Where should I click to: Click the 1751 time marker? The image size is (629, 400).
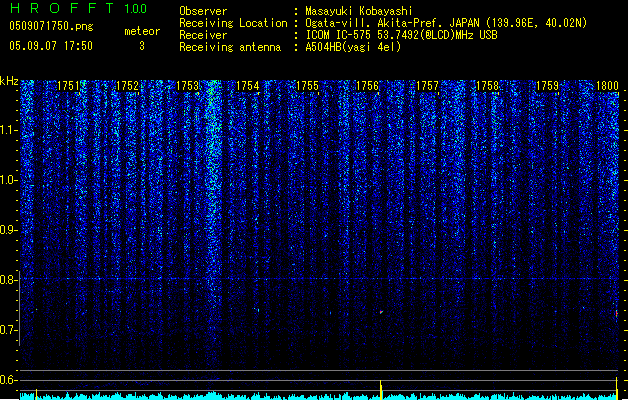69,86
